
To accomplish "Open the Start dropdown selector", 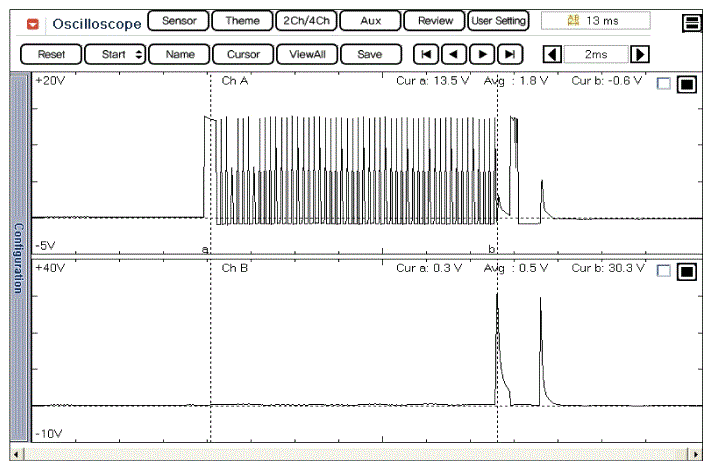I will 115,55.
